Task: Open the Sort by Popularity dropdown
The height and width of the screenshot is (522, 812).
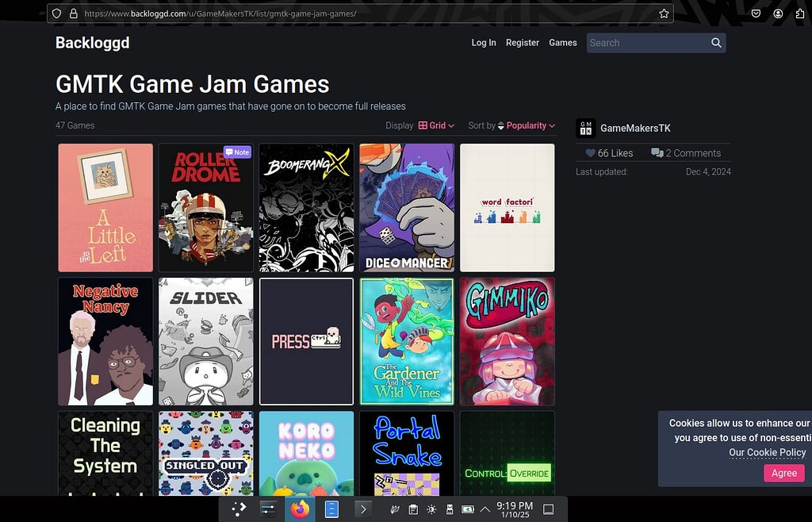Action: point(527,125)
